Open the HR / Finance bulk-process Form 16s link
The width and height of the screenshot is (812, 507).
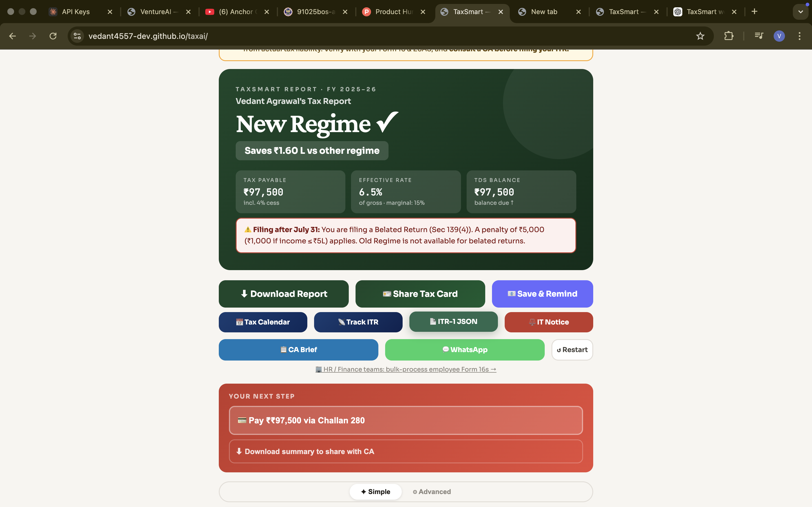(x=406, y=369)
